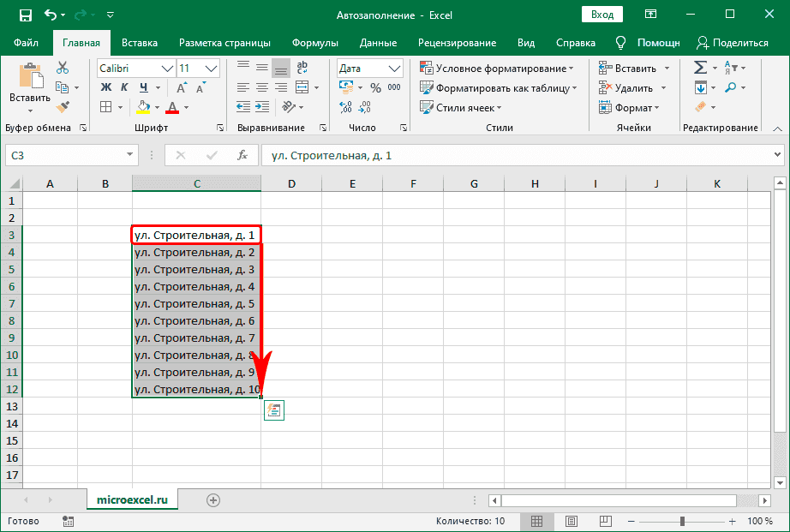Click the AutoSum sigma icon
Viewport: 790px width, 532px height.
coord(700,68)
